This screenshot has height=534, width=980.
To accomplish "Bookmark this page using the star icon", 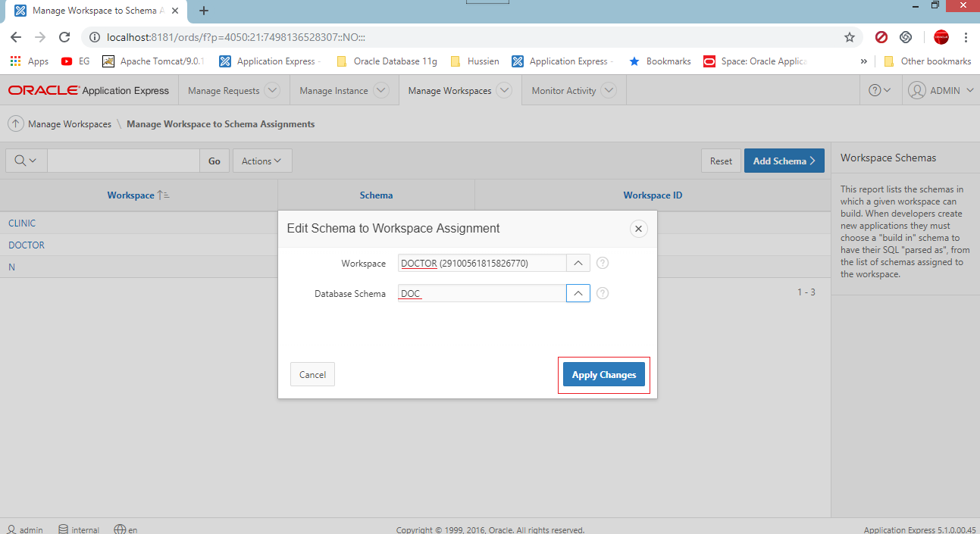I will (849, 36).
